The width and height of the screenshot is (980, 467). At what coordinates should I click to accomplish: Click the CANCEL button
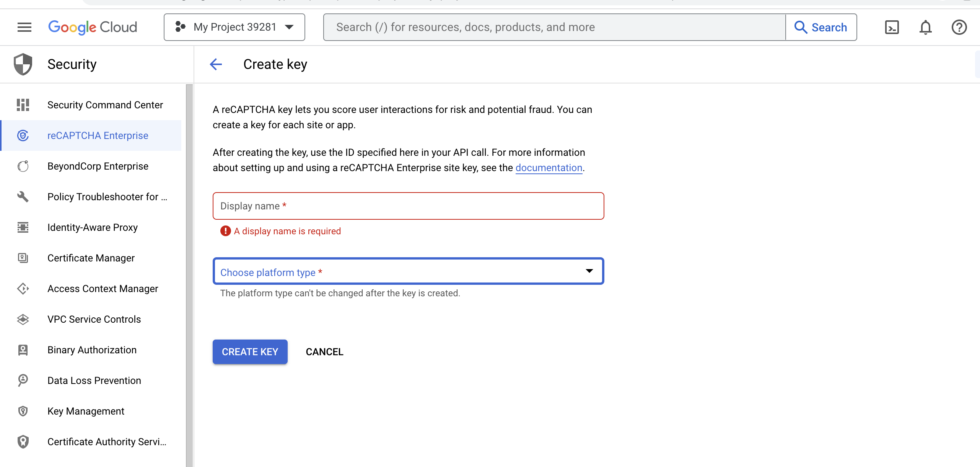[x=324, y=352]
